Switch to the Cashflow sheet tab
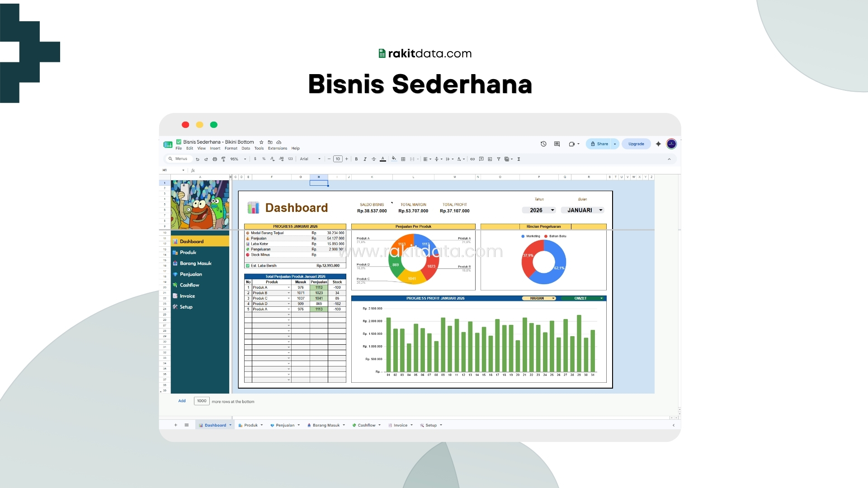 click(x=366, y=425)
